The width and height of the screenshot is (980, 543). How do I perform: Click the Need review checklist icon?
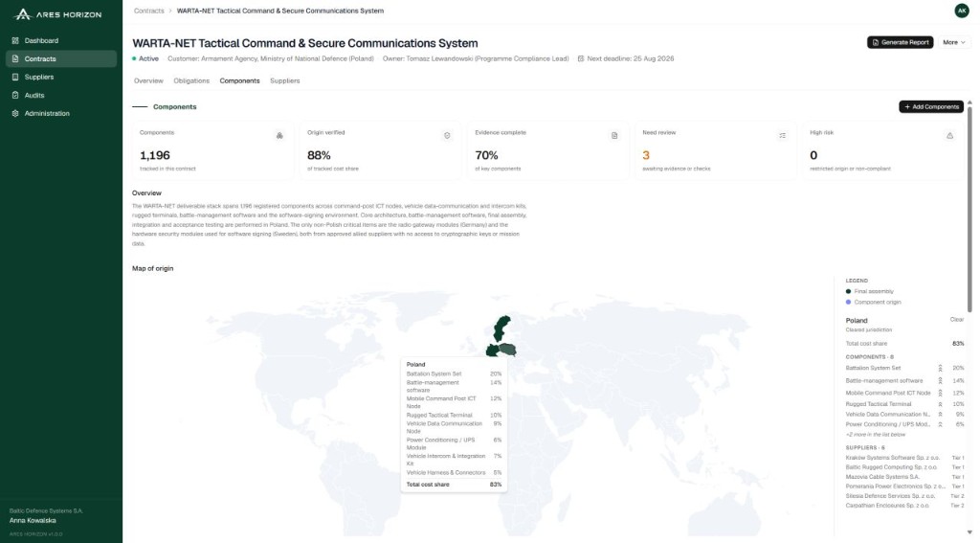coord(782,136)
